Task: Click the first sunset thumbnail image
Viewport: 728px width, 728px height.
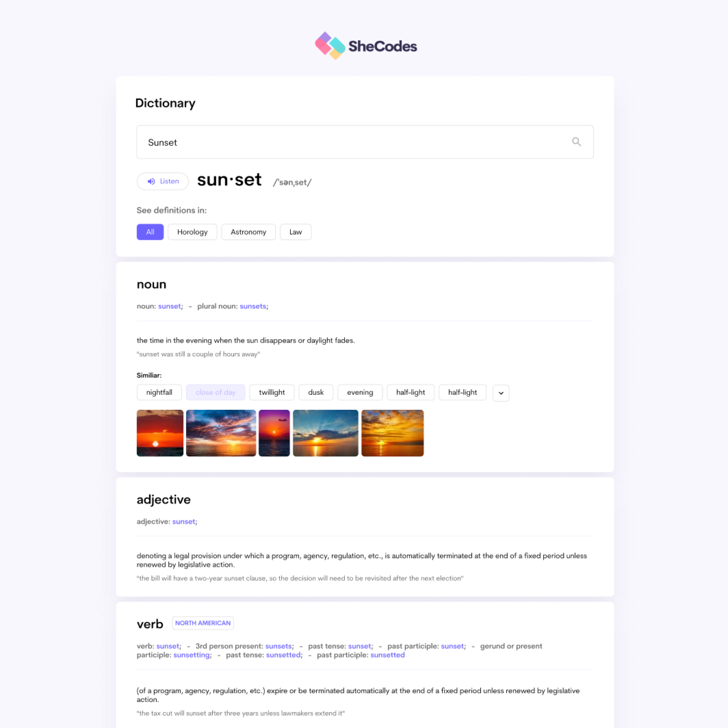Action: click(159, 433)
